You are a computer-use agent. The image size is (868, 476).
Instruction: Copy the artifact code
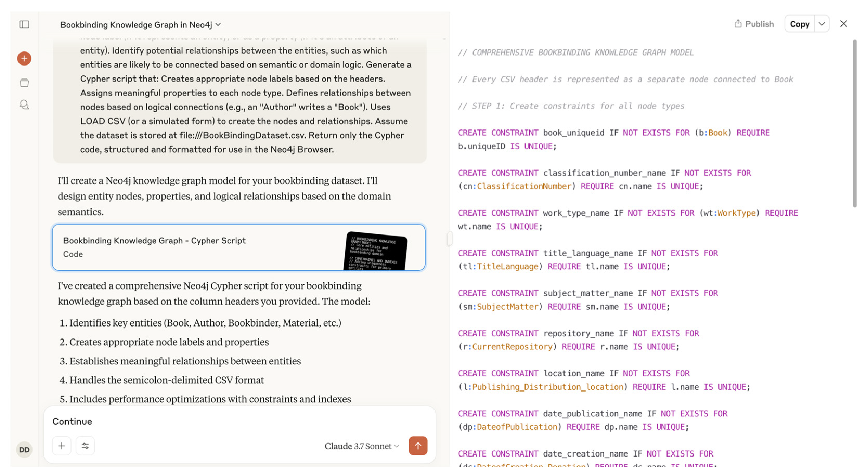coord(799,24)
